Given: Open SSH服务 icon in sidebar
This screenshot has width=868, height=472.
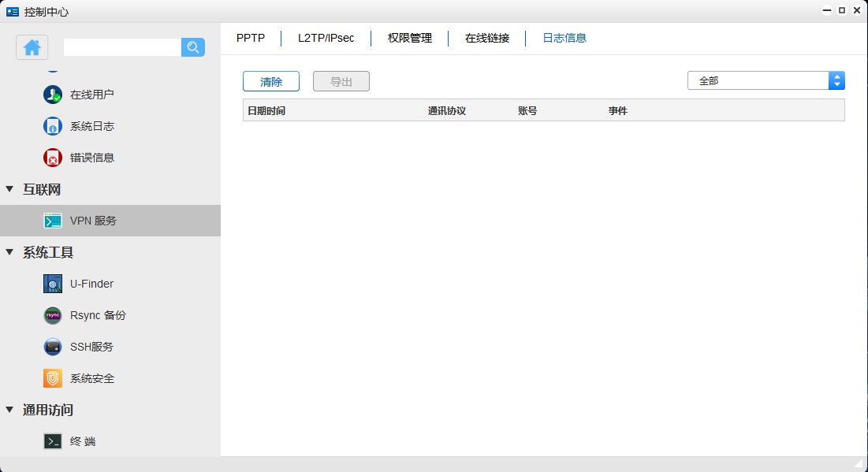Looking at the screenshot, I should pos(53,347).
